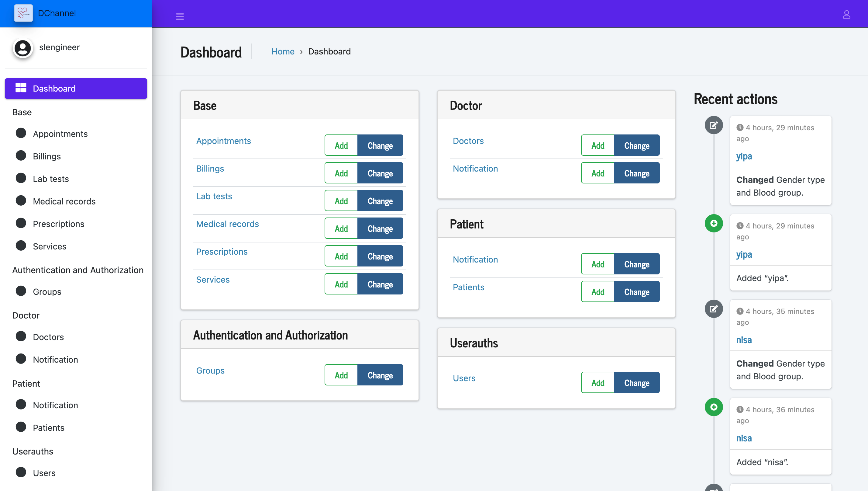Open the user profile icon in the top bar
This screenshot has width=868, height=491.
point(846,15)
